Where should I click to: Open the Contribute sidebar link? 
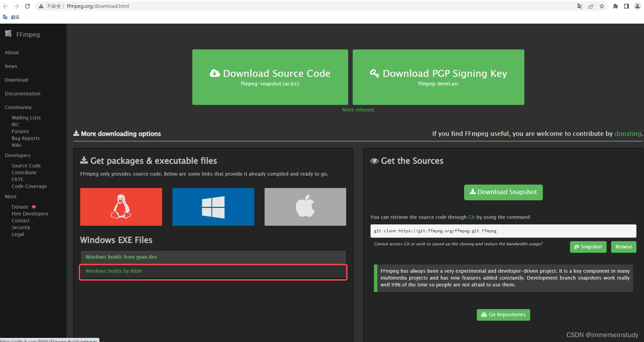coord(24,173)
